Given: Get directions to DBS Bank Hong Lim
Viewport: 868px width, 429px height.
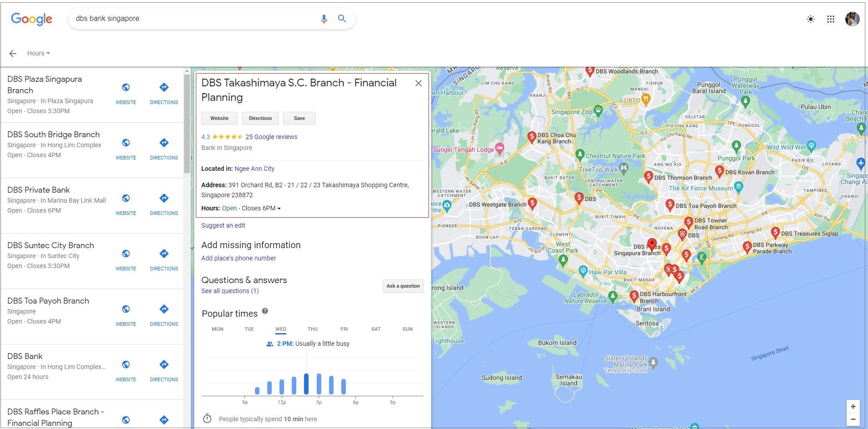Looking at the screenshot, I should click(164, 371).
